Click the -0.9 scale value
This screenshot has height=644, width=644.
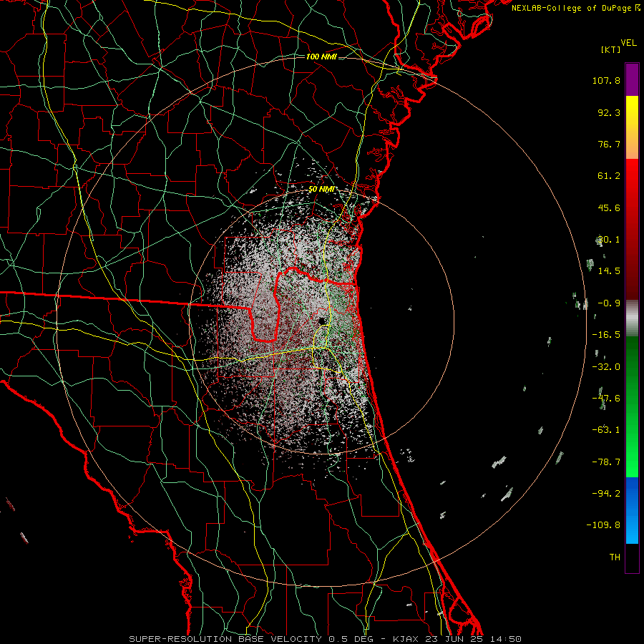click(609, 303)
